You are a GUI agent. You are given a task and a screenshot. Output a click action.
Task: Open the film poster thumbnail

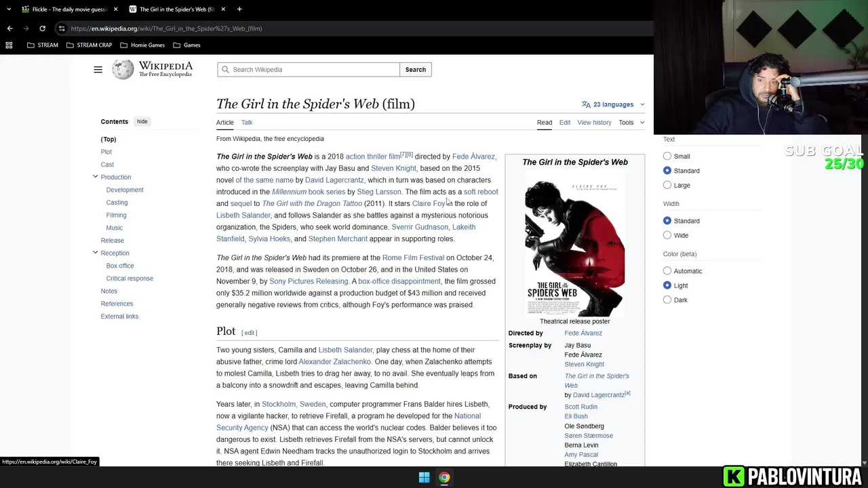[575, 244]
